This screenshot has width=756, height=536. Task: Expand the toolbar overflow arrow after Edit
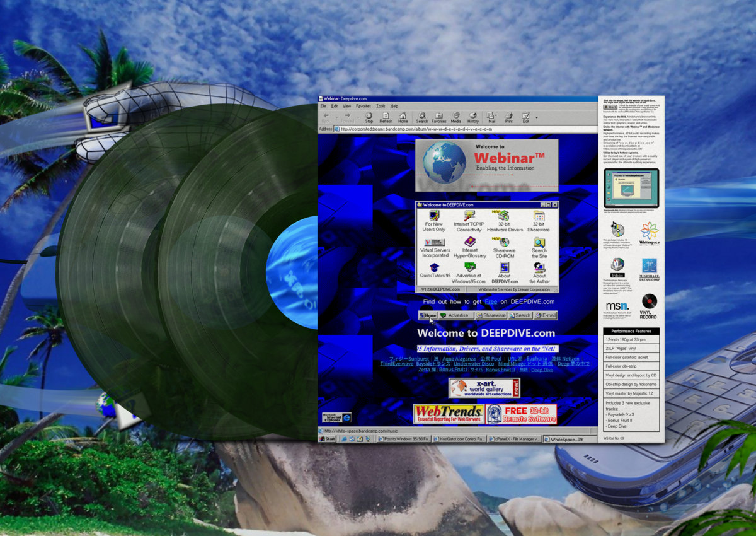tap(537, 117)
